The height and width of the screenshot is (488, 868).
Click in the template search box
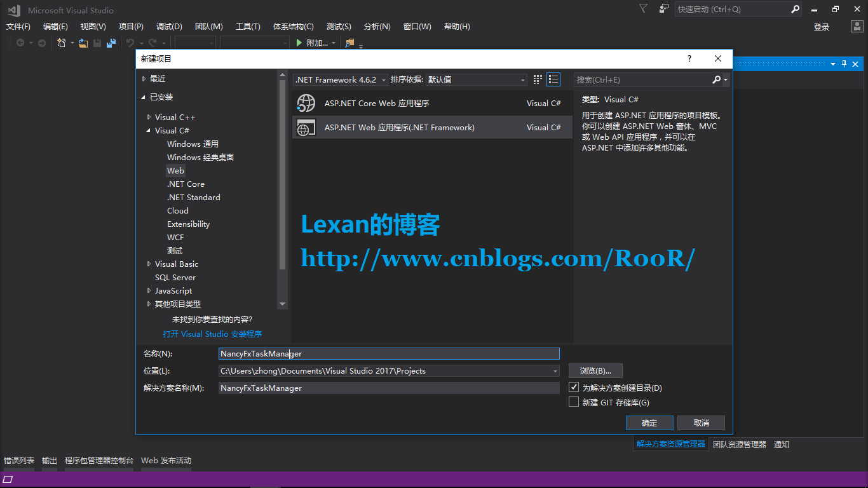click(x=643, y=80)
